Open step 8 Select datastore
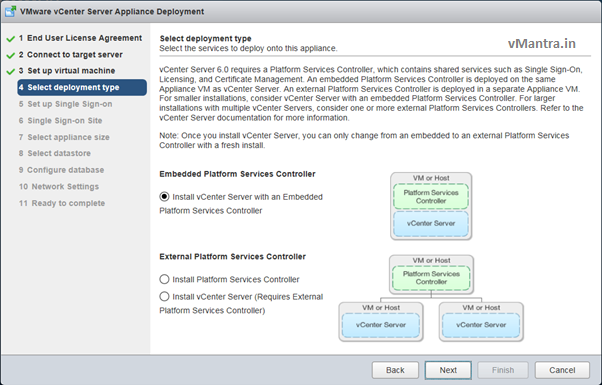This screenshot has height=385, width=602. (x=55, y=153)
